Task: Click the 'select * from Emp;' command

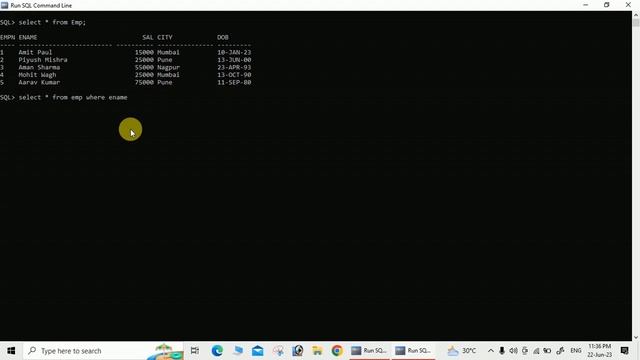Action: point(52,22)
